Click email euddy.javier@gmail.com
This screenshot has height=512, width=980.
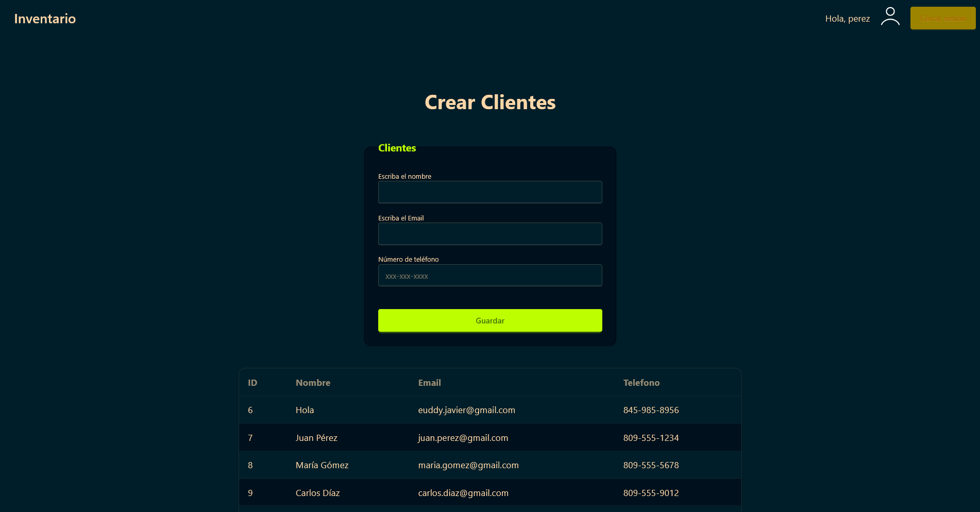pos(466,410)
